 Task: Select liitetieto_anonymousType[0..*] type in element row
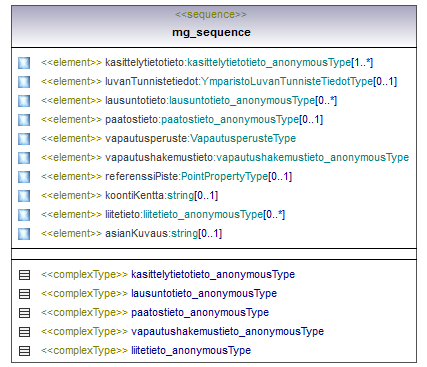214,214
